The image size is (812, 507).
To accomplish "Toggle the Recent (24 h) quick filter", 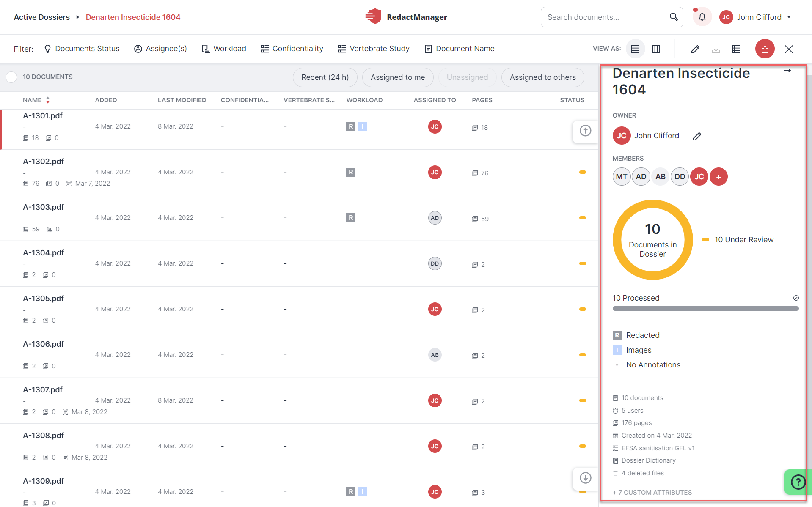I will pos(325,77).
